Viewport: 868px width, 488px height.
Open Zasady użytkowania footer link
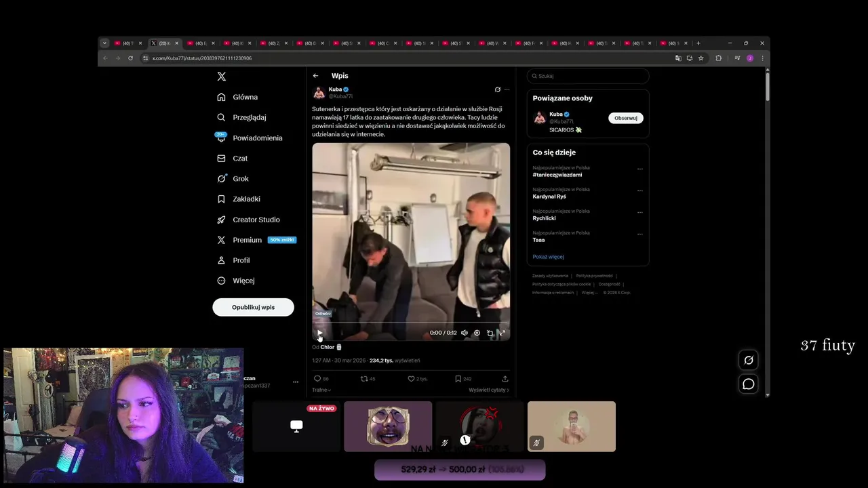[x=550, y=276]
